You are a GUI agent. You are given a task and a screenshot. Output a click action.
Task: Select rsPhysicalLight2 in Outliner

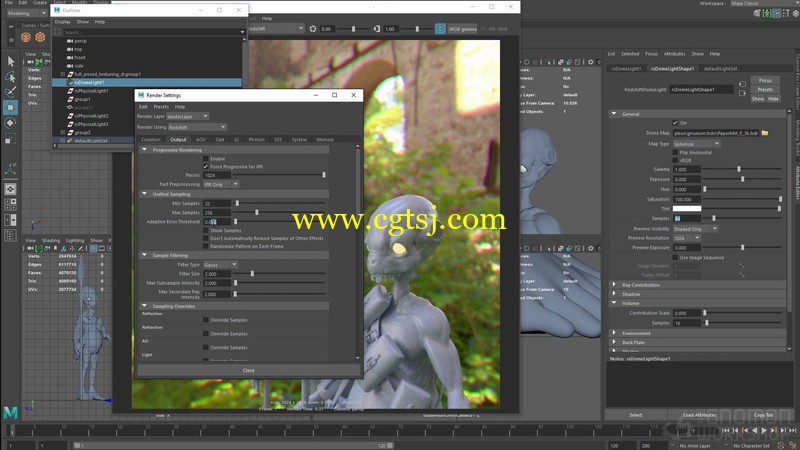point(91,116)
